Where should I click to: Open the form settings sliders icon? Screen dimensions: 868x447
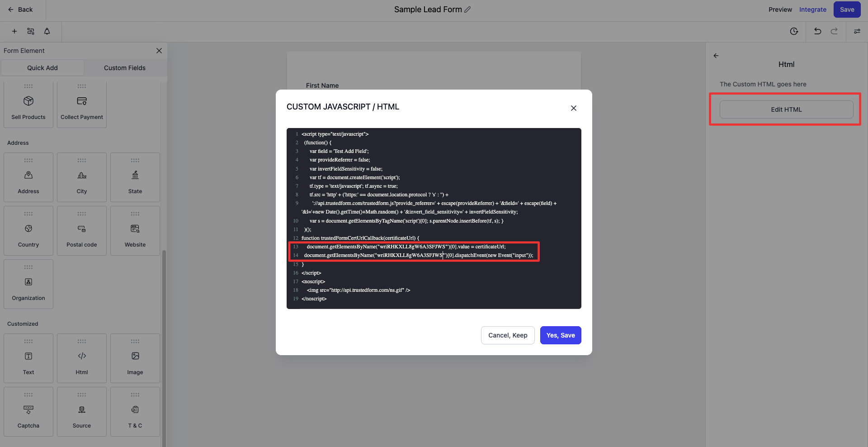[x=857, y=31]
